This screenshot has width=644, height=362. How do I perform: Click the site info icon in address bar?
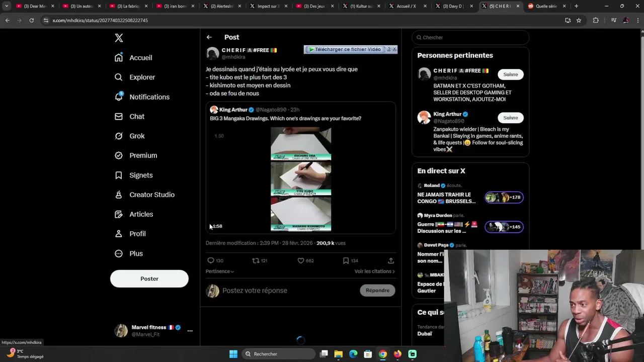coord(46,20)
